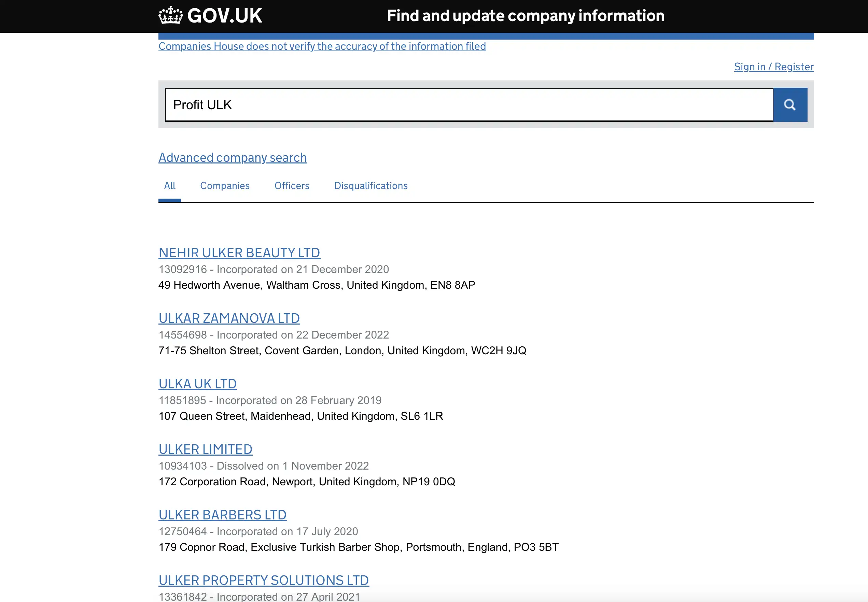Click the magnifying glass search button

point(790,105)
